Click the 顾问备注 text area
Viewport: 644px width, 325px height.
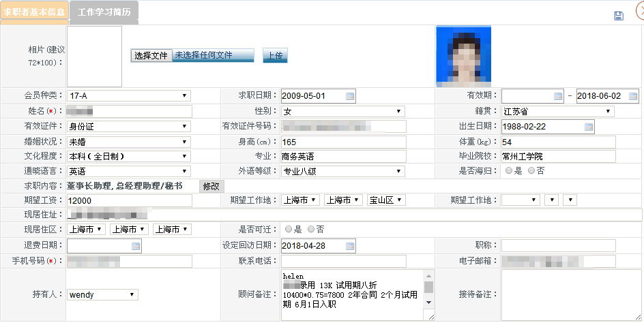tap(353, 294)
